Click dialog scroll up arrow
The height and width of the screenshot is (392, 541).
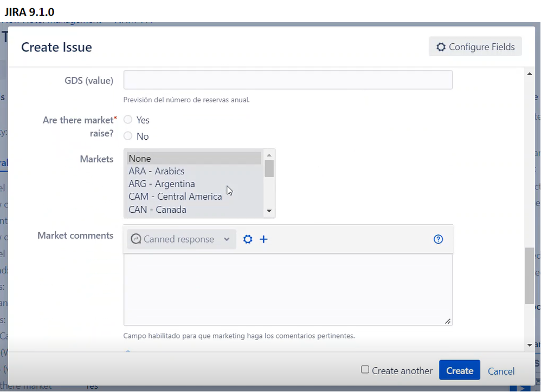tap(530, 74)
